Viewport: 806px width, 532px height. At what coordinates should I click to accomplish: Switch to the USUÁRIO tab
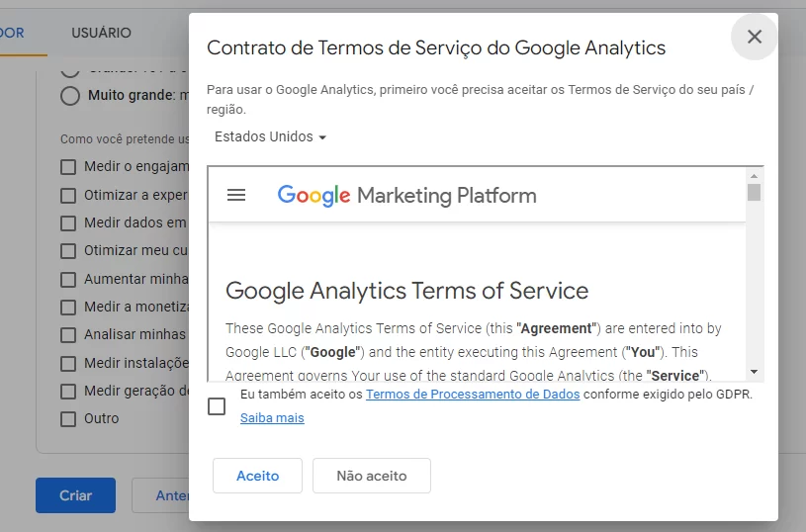coord(101,33)
